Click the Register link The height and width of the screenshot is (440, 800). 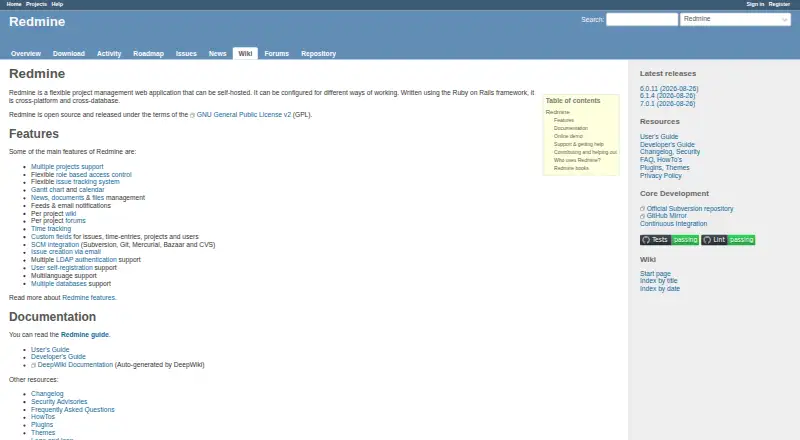[x=779, y=4]
